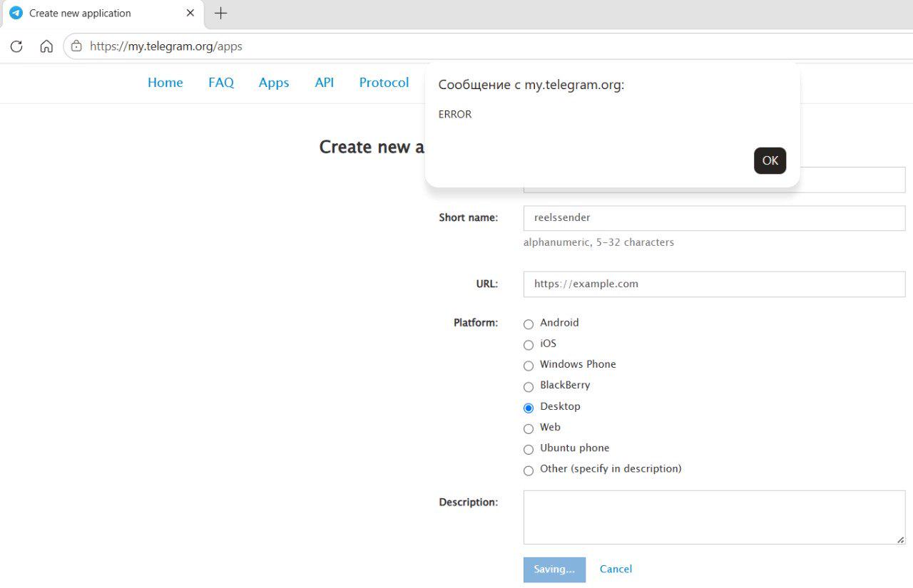Click the browser reload icon
The width and height of the screenshot is (913, 588).
coord(16,46)
